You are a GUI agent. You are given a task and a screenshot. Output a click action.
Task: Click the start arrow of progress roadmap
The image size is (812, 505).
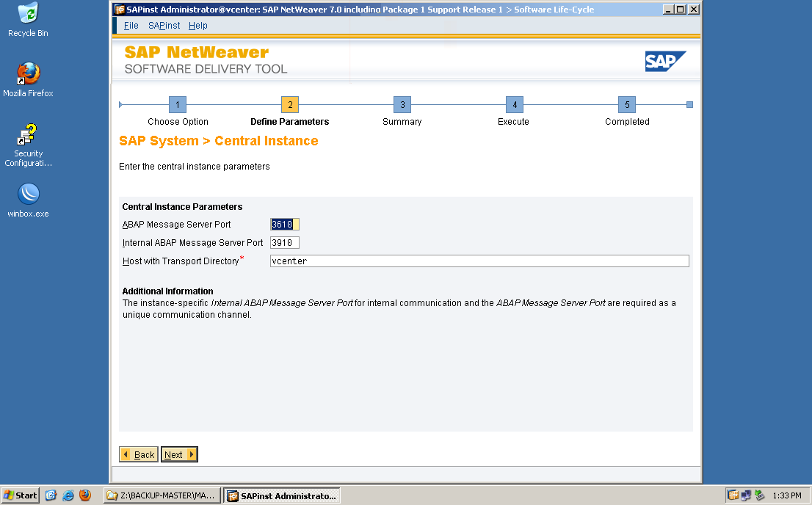click(x=120, y=105)
